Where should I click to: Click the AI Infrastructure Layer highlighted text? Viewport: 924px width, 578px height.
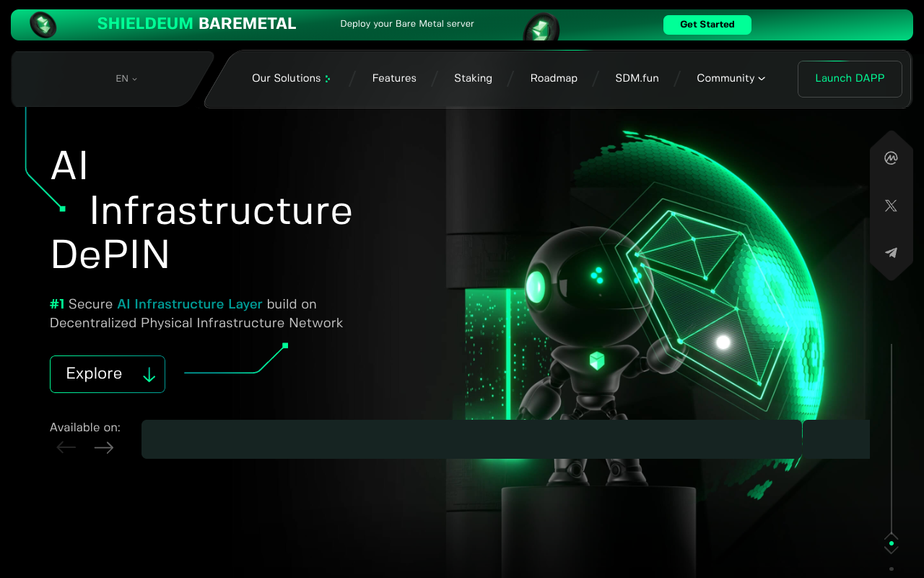point(190,304)
